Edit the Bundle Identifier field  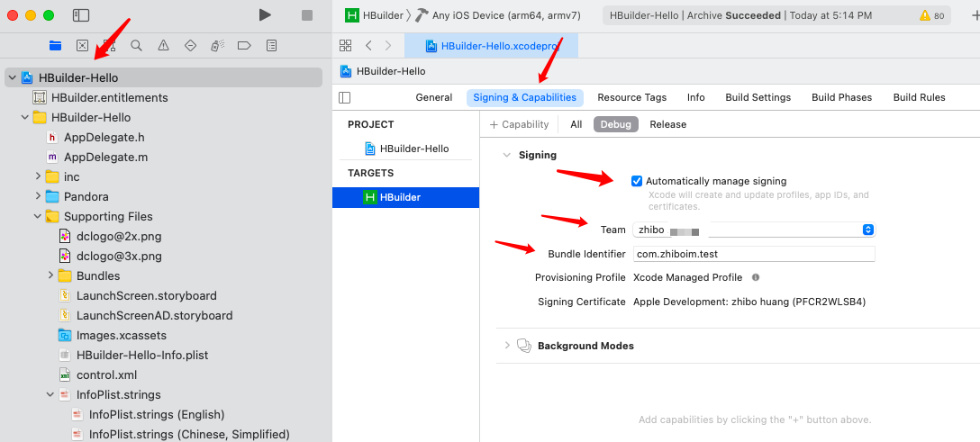754,254
